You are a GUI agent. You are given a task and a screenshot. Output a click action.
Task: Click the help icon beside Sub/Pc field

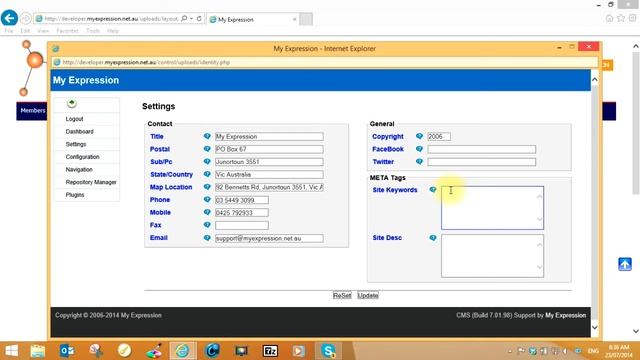coord(207,161)
